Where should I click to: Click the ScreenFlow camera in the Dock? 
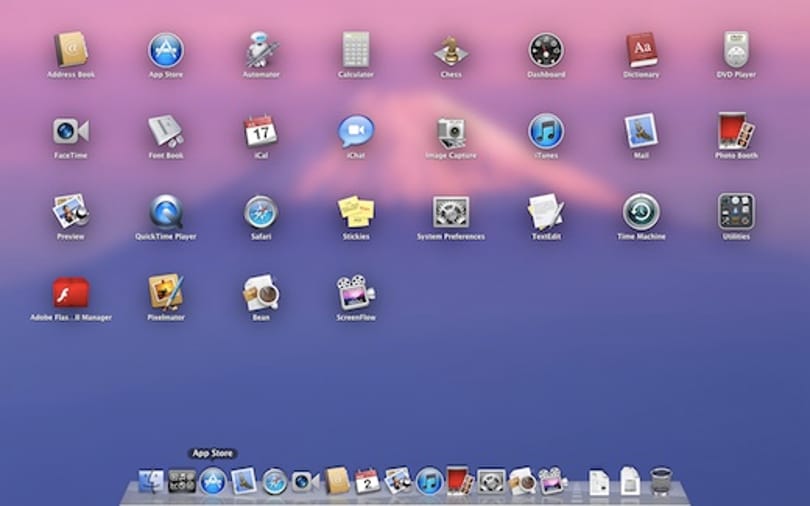(553, 481)
